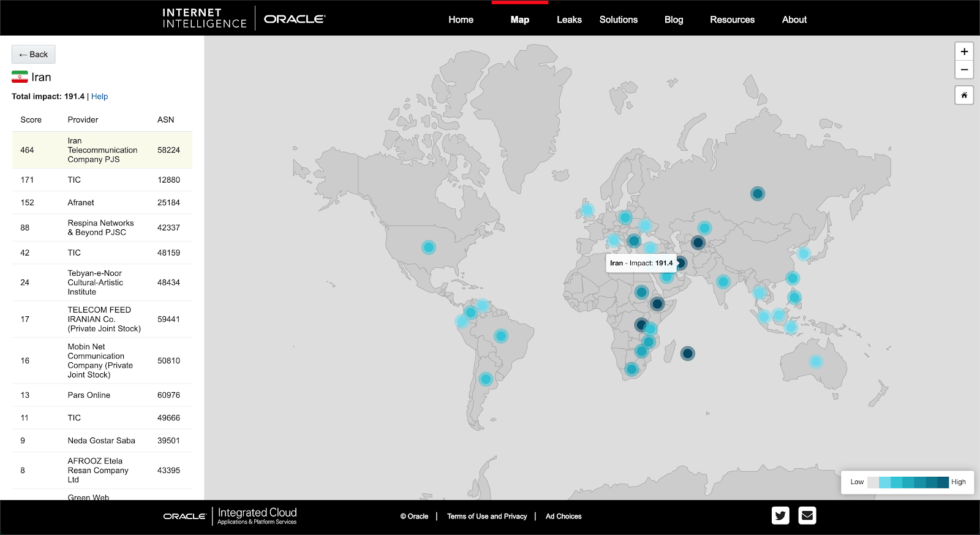Click the darkest High legend swatch
Screen dimensions: 980x535
(x=943, y=482)
